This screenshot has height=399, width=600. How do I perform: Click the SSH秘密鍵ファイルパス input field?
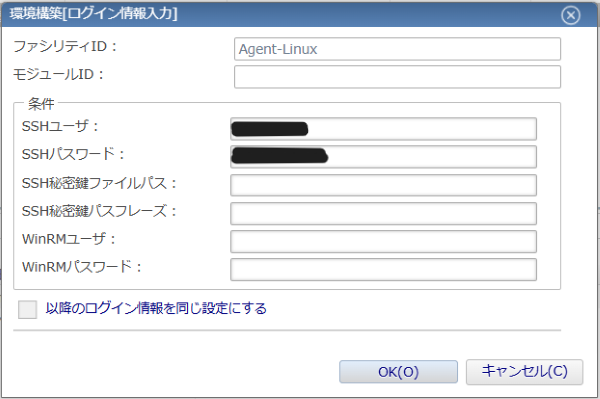click(383, 185)
